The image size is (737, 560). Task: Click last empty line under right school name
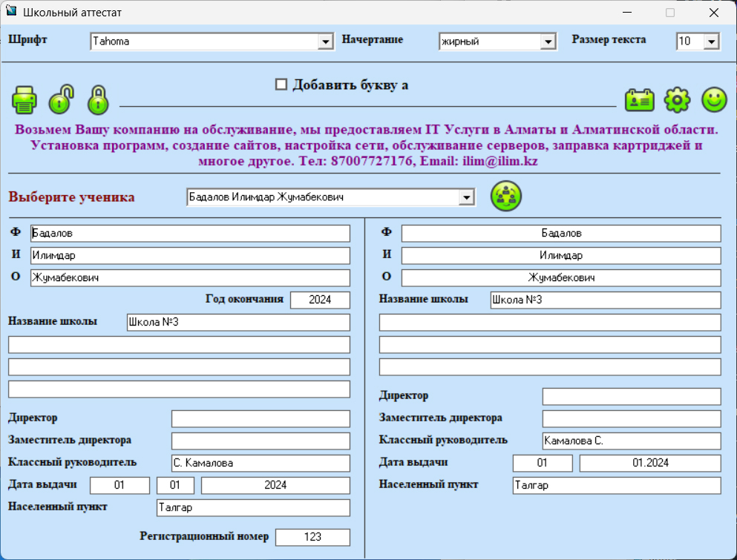pos(550,367)
